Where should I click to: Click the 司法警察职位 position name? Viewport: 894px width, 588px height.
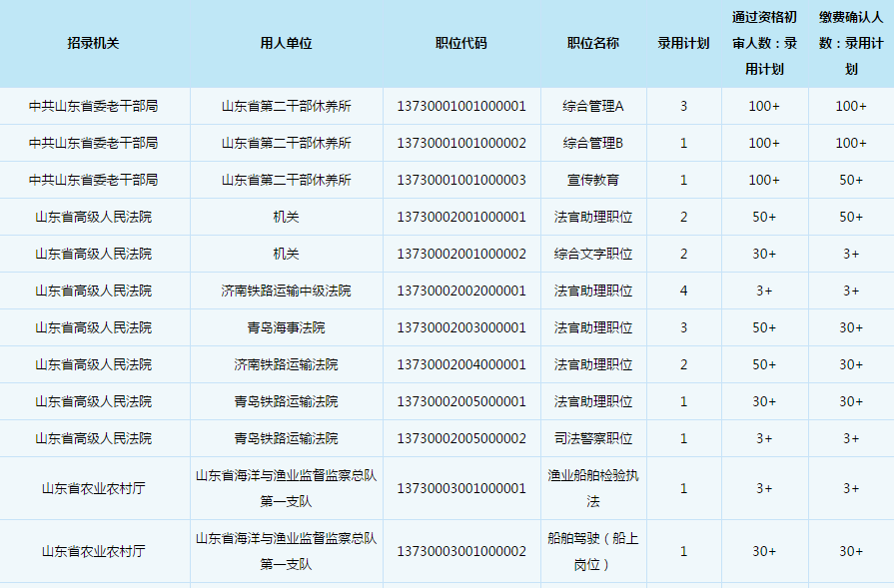tap(593, 438)
